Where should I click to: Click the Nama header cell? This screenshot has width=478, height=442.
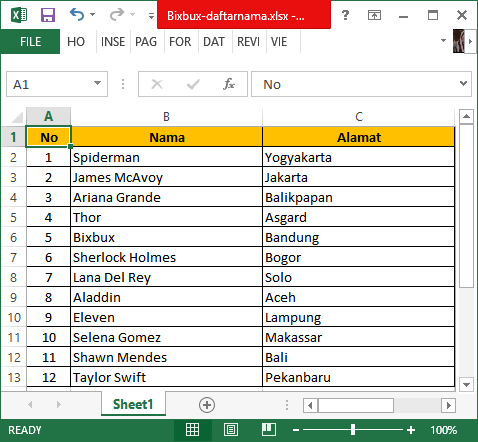click(167, 137)
